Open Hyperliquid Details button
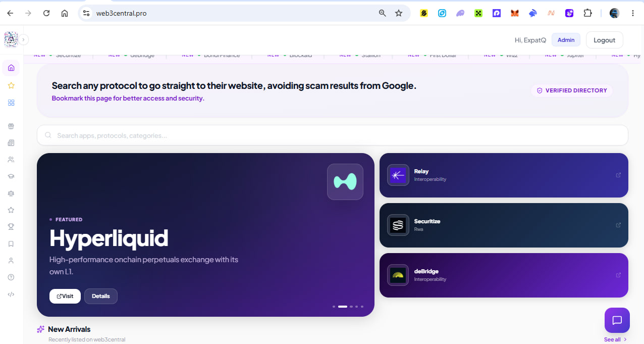This screenshot has height=344, width=644. [x=101, y=296]
